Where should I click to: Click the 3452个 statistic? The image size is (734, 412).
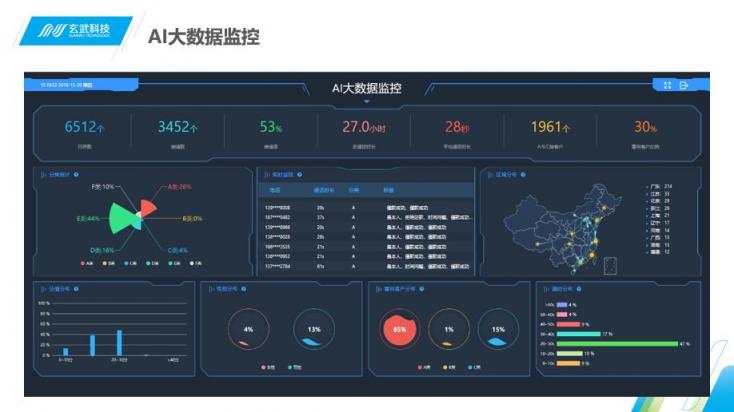tap(177, 127)
